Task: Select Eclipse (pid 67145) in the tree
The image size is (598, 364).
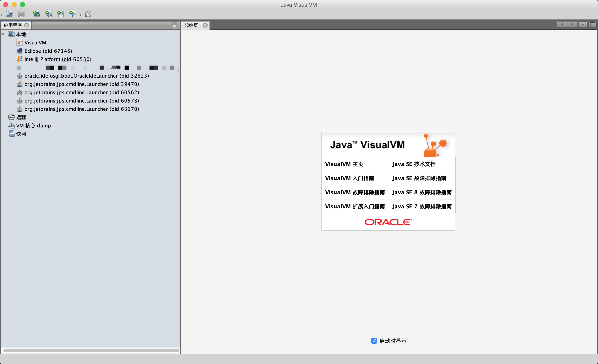Action: coord(48,51)
